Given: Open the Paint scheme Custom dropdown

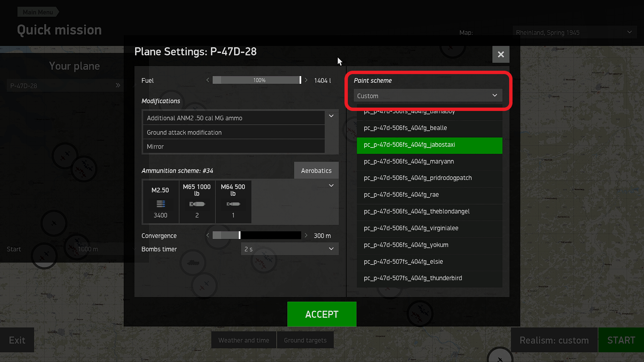Looking at the screenshot, I should pyautogui.click(x=428, y=96).
